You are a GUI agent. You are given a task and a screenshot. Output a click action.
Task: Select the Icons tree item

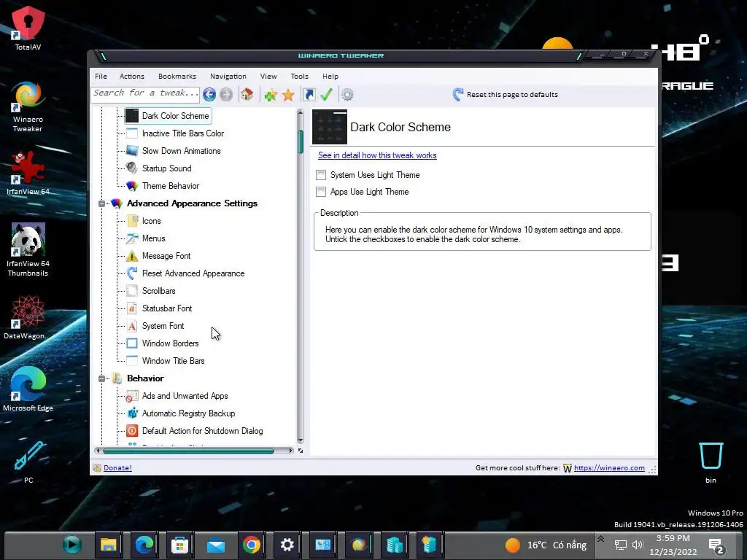(x=152, y=221)
